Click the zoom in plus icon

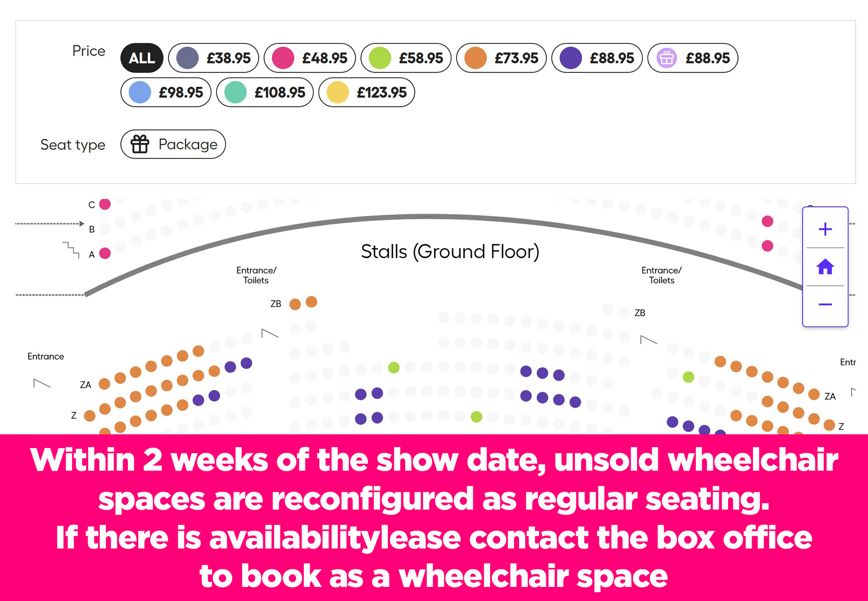point(825,229)
